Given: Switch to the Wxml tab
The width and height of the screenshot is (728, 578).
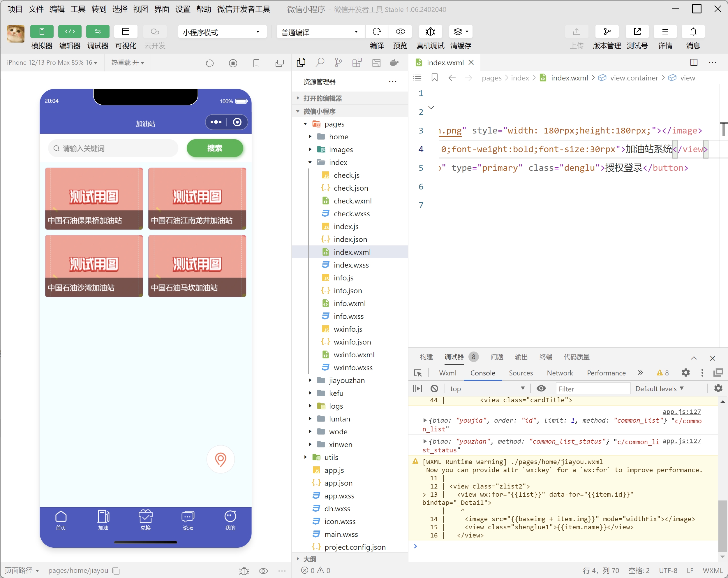Looking at the screenshot, I should pyautogui.click(x=447, y=373).
